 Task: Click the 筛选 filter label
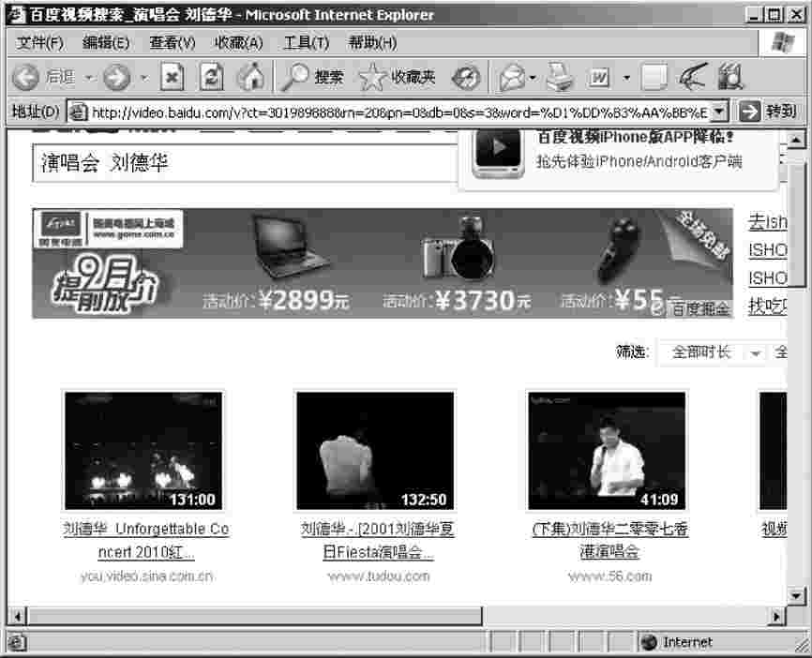(x=631, y=352)
